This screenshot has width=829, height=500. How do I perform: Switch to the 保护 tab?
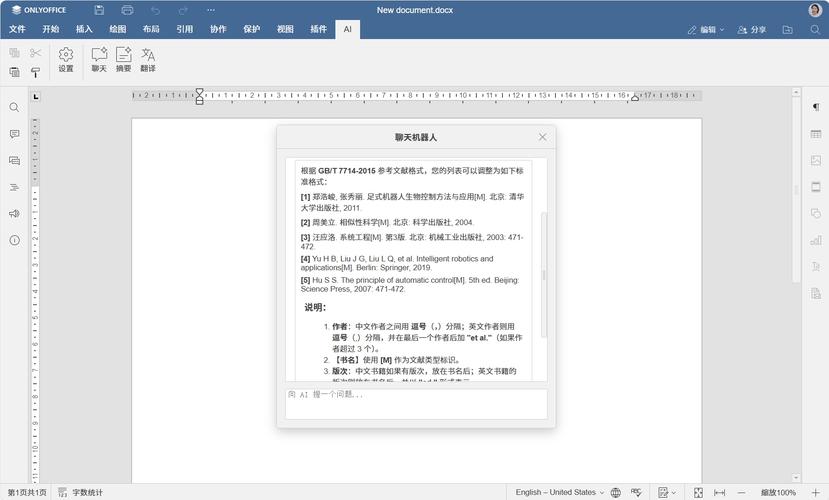[252, 29]
